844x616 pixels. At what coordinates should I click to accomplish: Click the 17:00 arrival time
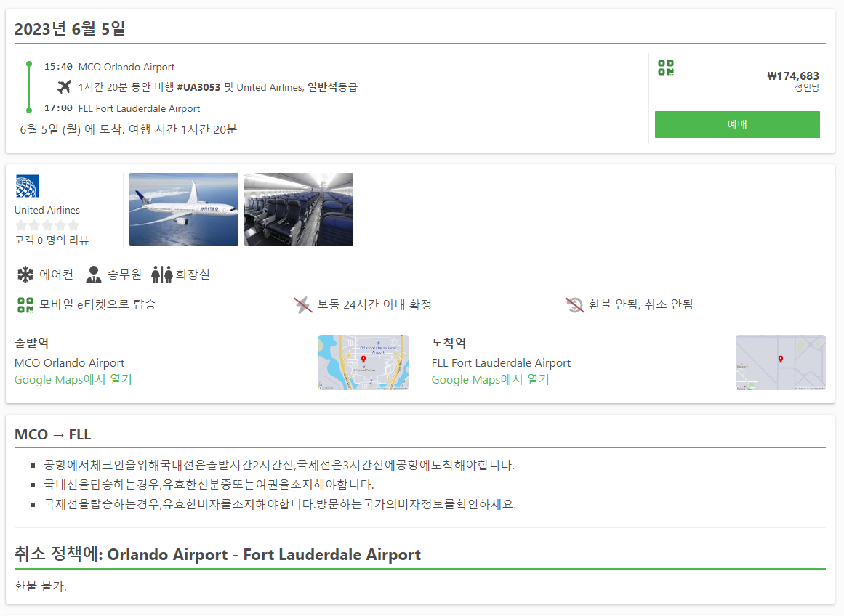(58, 108)
